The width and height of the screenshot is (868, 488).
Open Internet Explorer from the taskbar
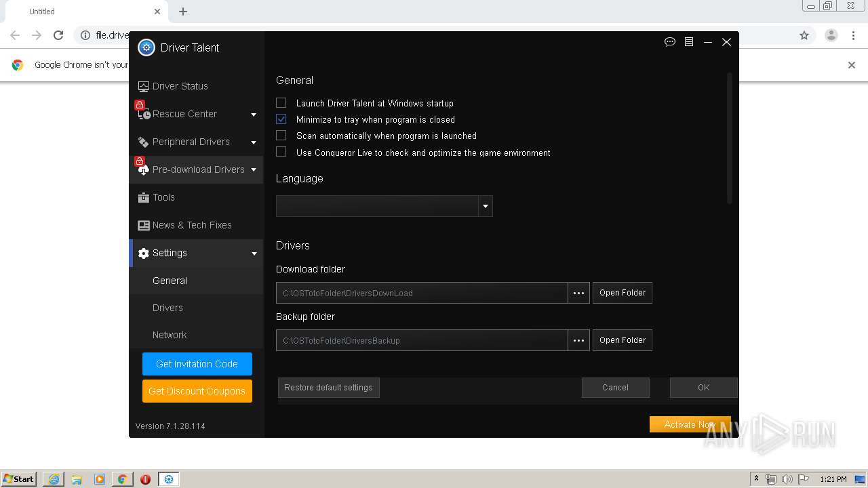[x=54, y=479]
